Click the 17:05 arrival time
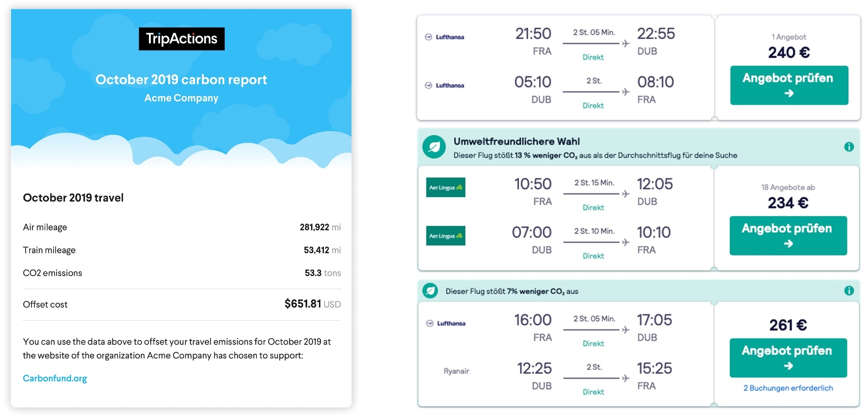This screenshot has width=868, height=417. [655, 320]
